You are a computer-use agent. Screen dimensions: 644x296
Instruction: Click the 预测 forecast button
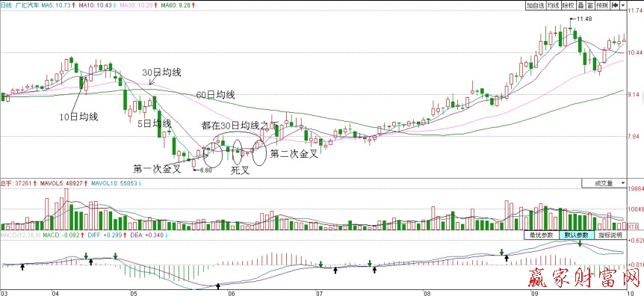[601, 5]
